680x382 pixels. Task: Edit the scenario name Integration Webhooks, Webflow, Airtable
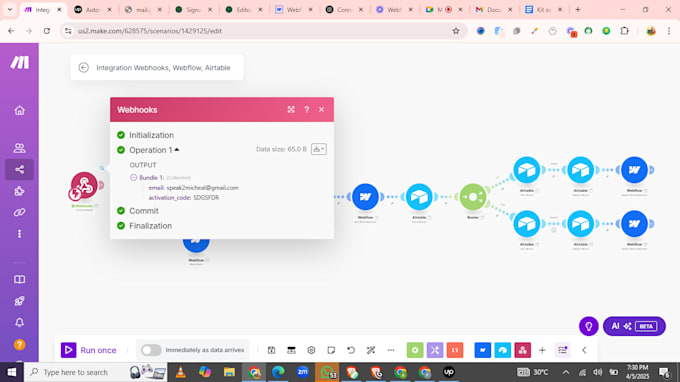[163, 68]
